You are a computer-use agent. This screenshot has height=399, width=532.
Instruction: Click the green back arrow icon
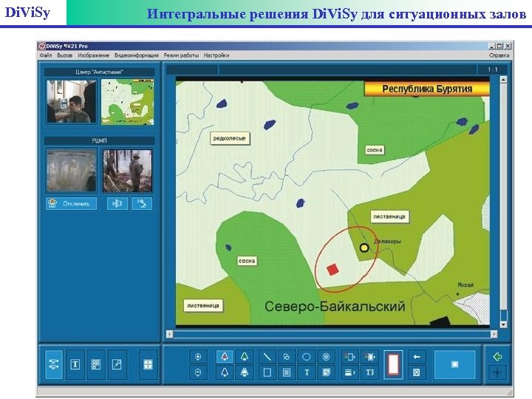tap(497, 357)
